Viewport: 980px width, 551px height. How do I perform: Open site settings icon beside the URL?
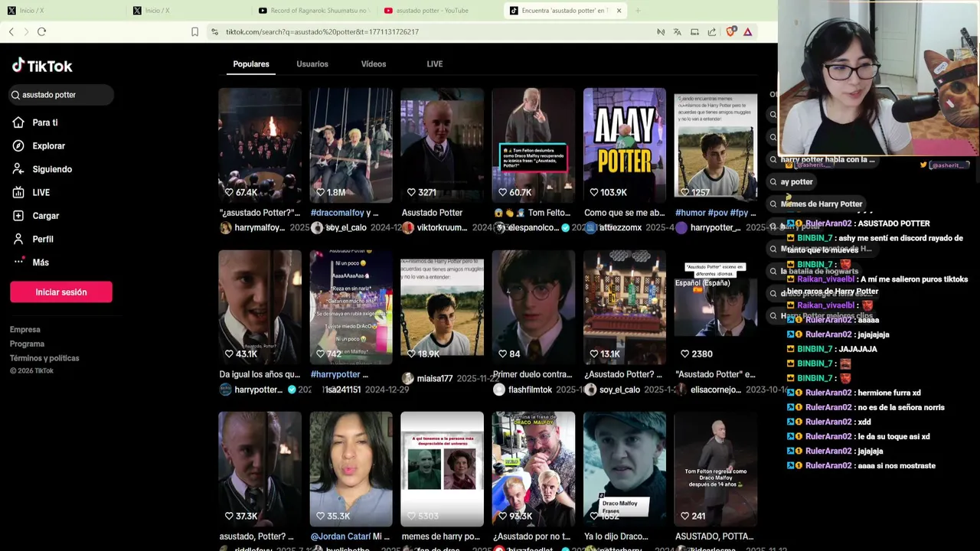[x=215, y=31]
